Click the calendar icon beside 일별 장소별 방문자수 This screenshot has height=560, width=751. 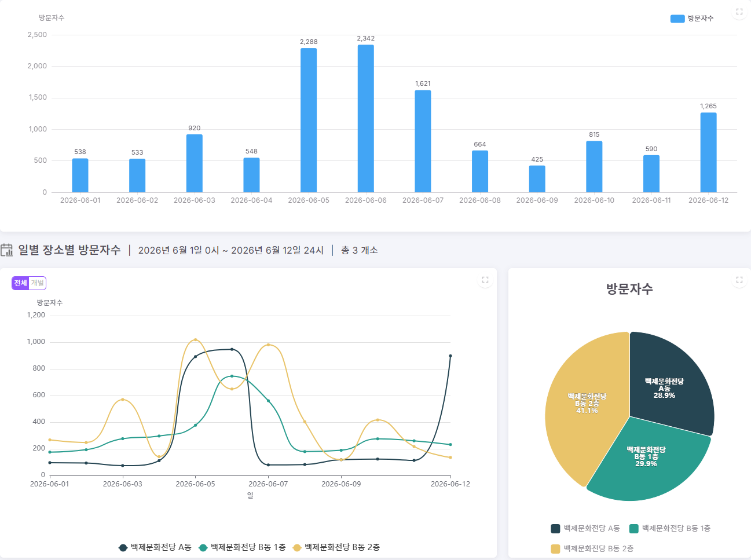click(6, 250)
